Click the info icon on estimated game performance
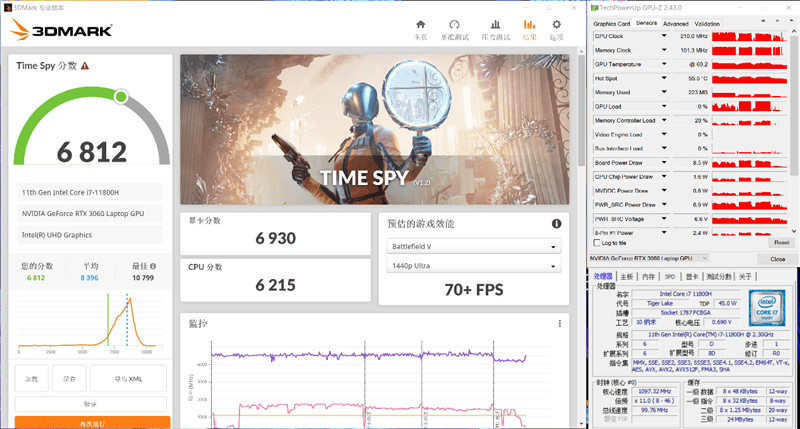The image size is (800, 429). pyautogui.click(x=556, y=223)
